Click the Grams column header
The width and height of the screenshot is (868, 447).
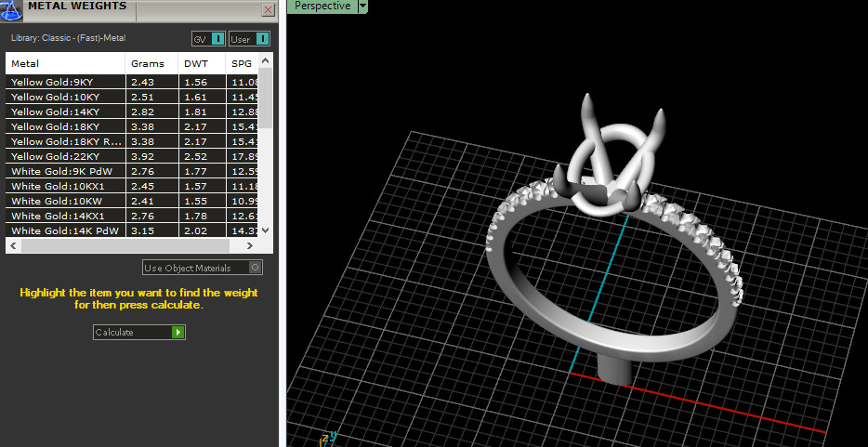coord(151,63)
